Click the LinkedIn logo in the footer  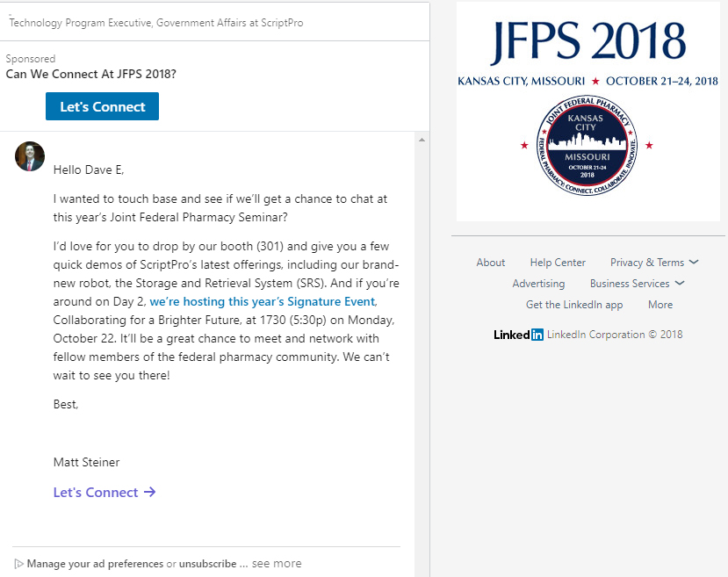pos(517,334)
